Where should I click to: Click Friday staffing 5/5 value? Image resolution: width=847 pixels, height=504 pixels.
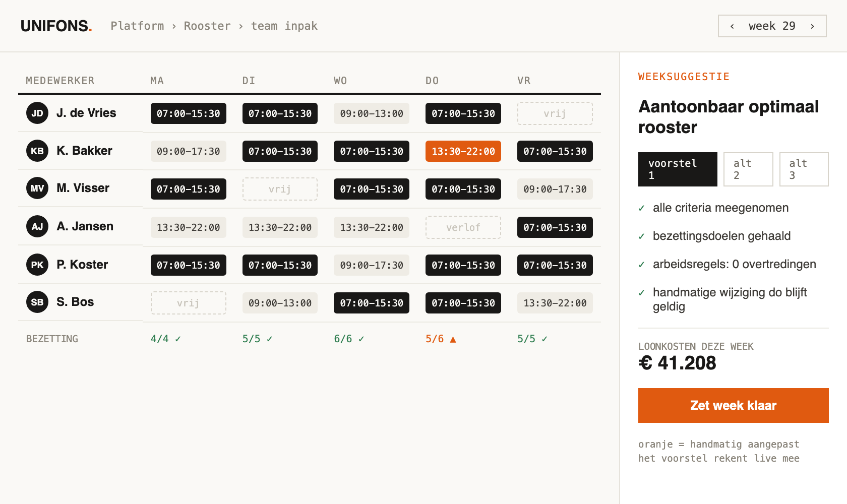click(526, 339)
